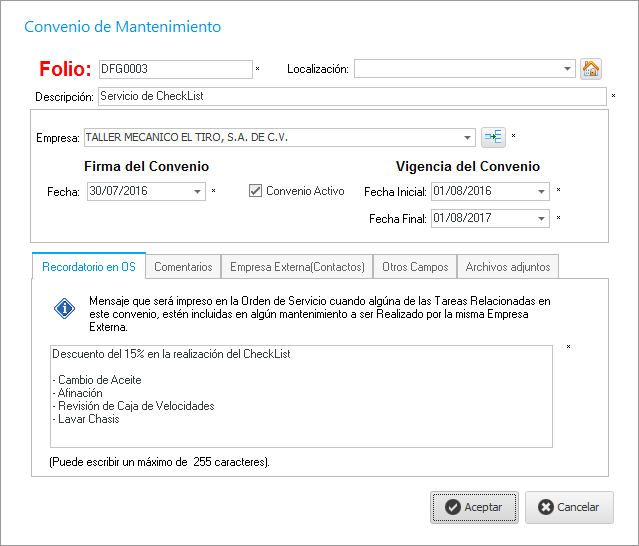The height and width of the screenshot is (546, 639).
Task: Expand the Fecha Inicial date dropdown
Action: pos(541,191)
